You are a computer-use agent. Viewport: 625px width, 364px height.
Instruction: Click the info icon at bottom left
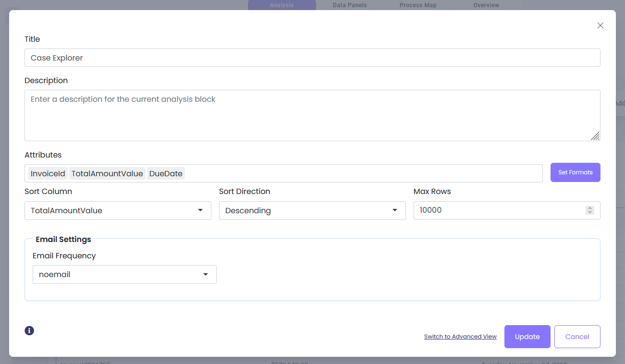[x=29, y=330]
